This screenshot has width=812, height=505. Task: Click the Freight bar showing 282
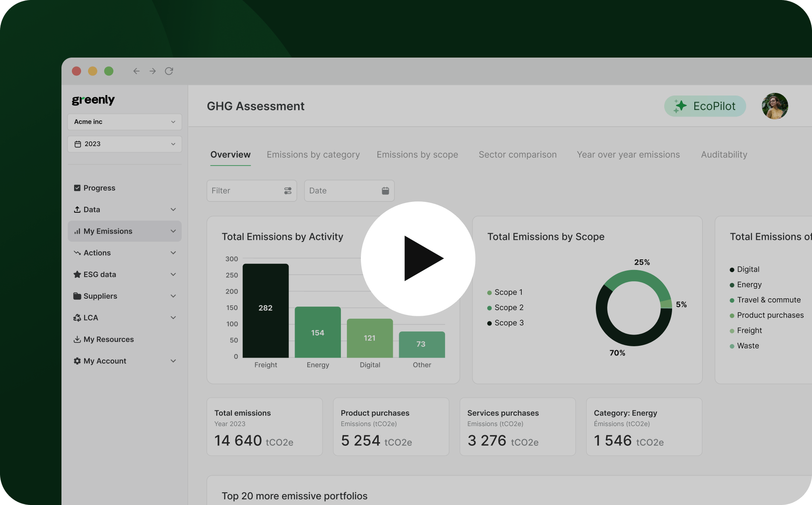point(265,311)
